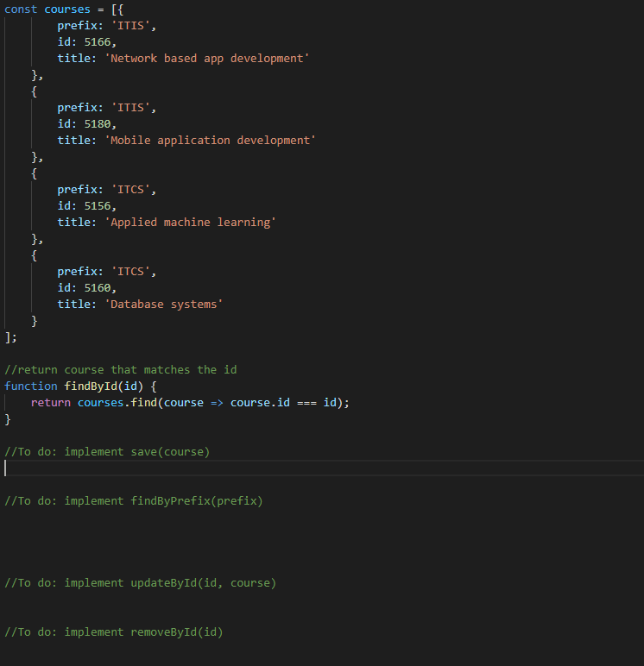Click the id value 5180
This screenshot has width=644, height=666.
click(x=98, y=124)
